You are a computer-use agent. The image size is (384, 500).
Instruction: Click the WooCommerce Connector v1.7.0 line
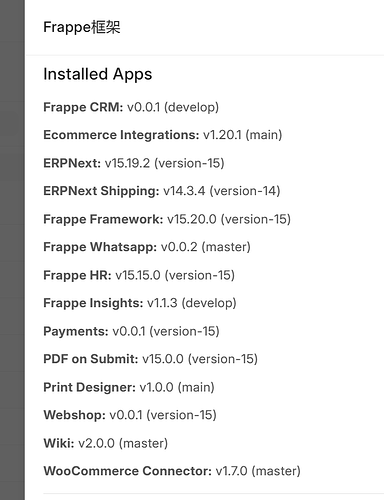(x=172, y=471)
